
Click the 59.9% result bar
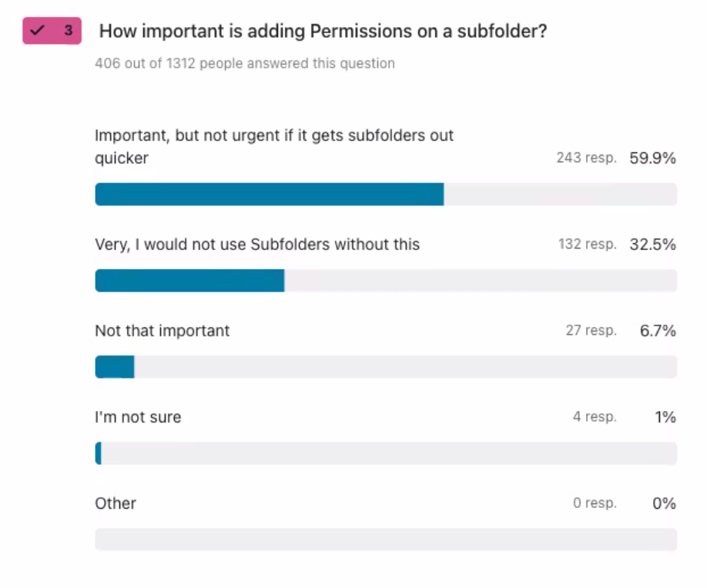pyautogui.click(x=386, y=194)
